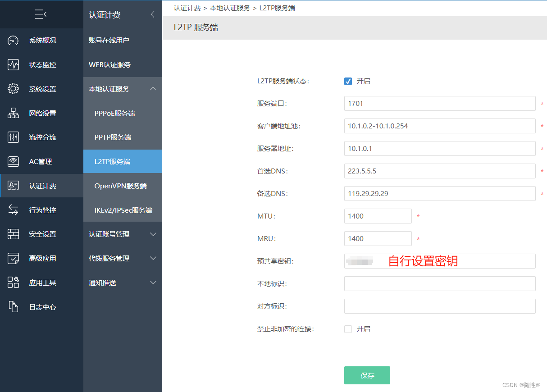Focus the 对方标识 input field
547x392 pixels.
click(x=440, y=306)
